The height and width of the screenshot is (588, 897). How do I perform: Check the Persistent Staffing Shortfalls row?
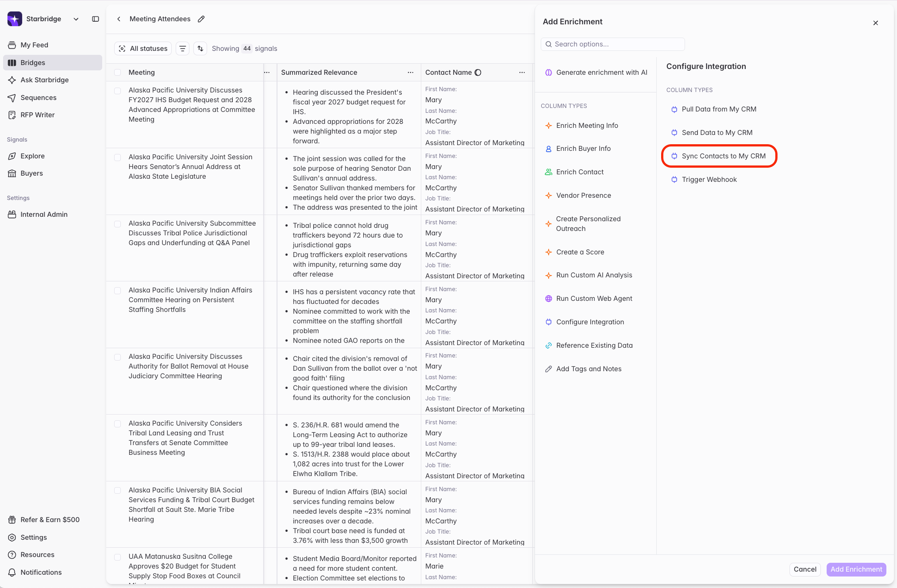[118, 291]
